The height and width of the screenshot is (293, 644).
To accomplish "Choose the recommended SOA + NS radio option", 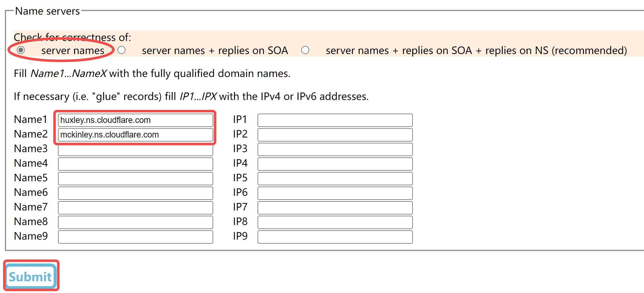I will click(305, 50).
